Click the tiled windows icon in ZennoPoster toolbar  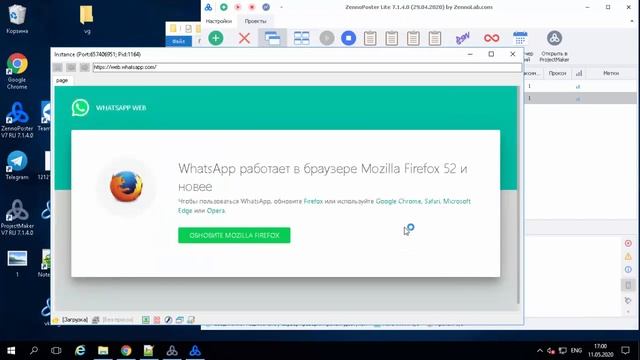302,38
